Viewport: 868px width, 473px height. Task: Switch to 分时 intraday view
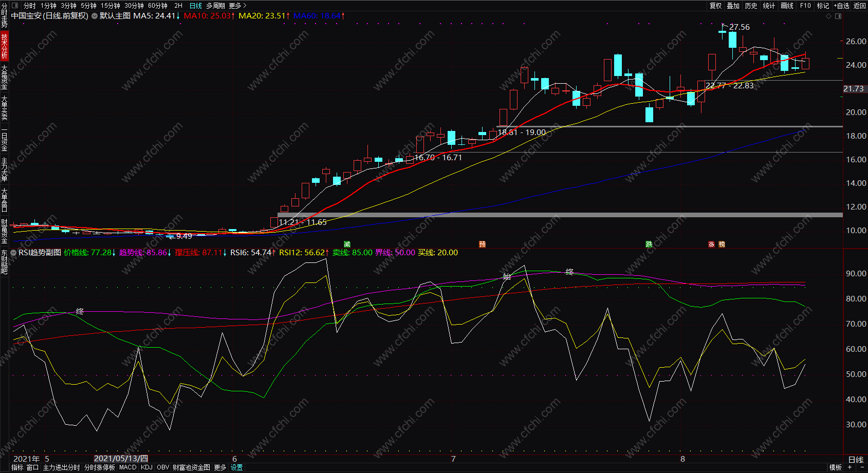click(30, 6)
